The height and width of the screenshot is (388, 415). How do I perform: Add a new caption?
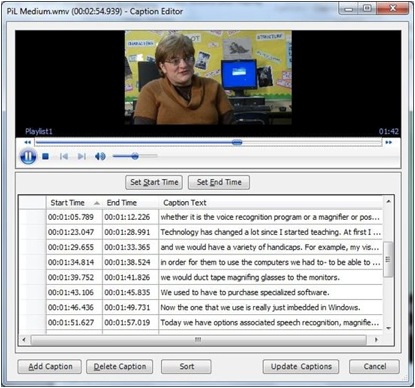pos(49,367)
